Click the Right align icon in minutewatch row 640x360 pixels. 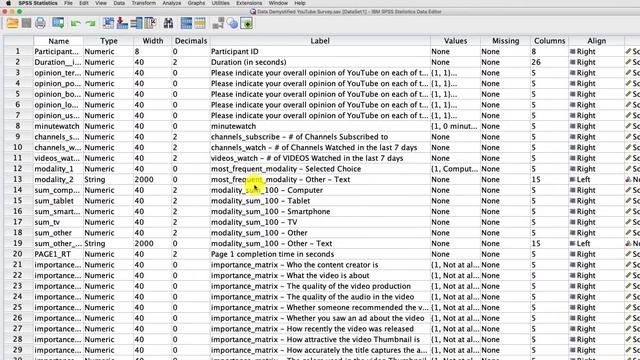572,126
